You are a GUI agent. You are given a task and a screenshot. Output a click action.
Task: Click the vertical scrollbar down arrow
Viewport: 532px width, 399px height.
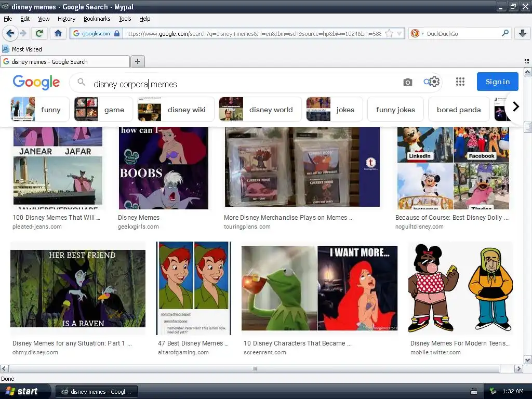point(528,360)
